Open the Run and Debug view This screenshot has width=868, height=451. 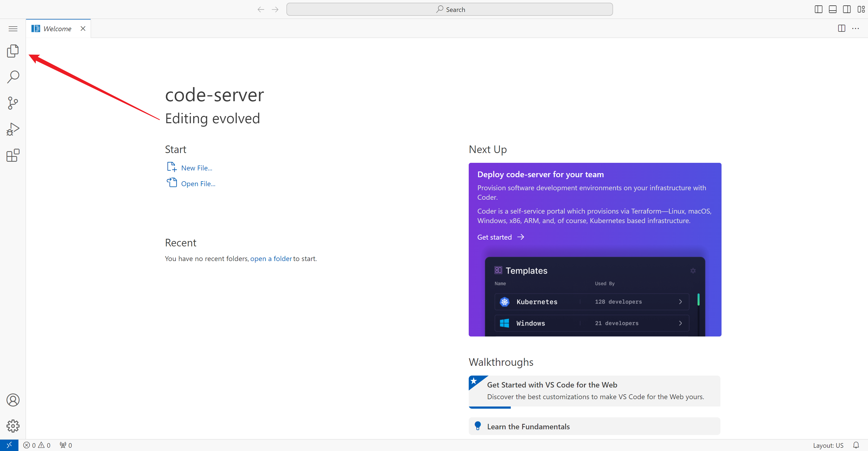tap(13, 129)
